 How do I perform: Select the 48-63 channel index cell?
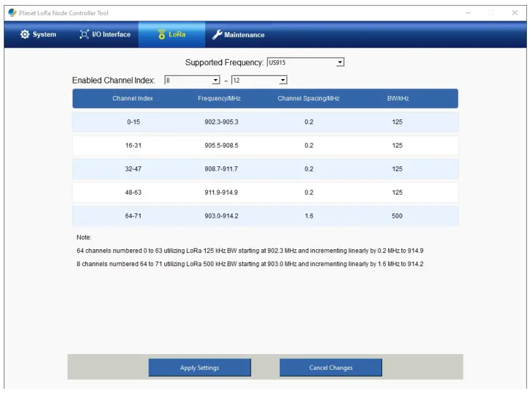[134, 192]
